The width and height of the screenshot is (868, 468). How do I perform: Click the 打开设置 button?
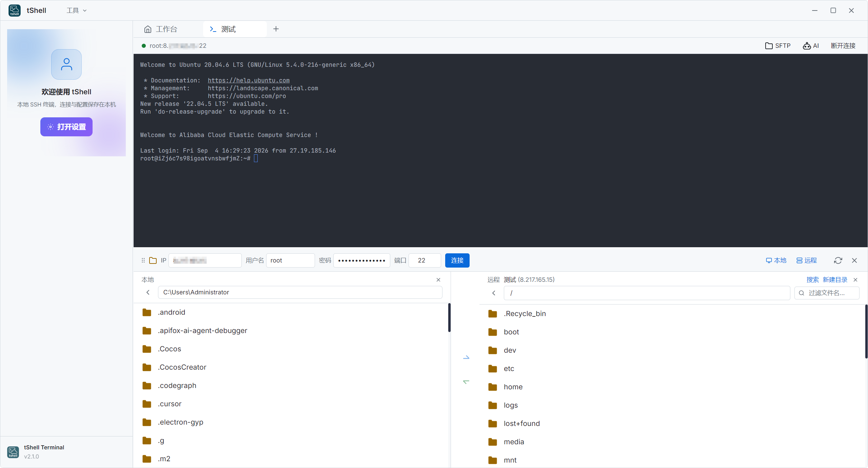coord(66,127)
